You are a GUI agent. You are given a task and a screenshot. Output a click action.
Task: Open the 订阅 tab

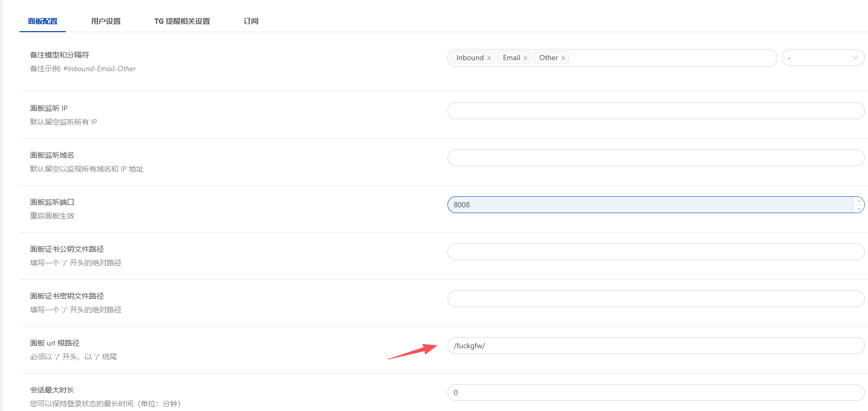click(251, 21)
